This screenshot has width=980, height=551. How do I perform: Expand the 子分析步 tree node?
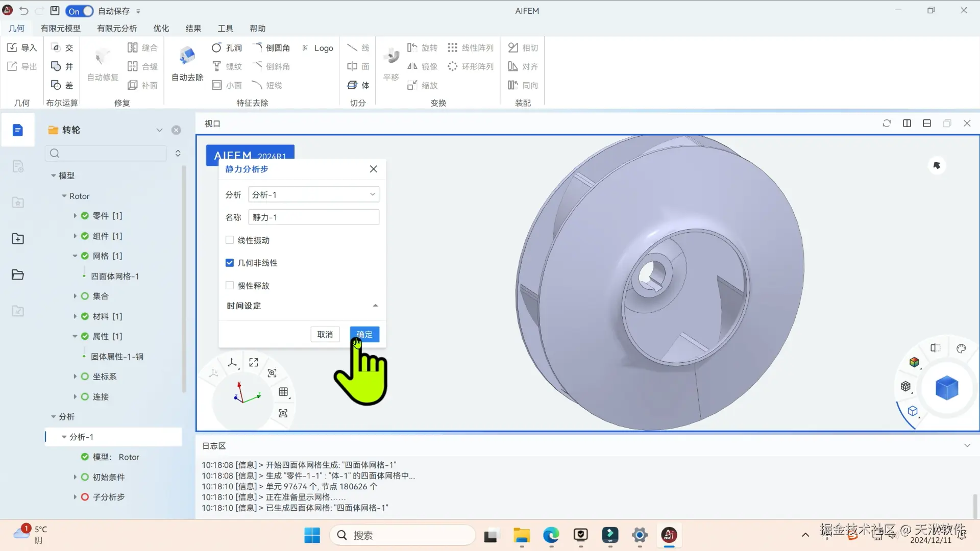click(75, 497)
